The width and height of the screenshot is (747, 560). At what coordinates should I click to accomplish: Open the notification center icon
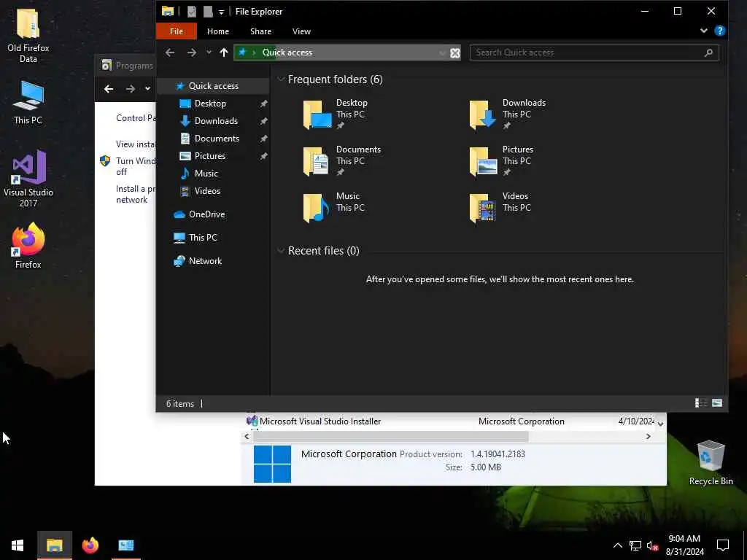click(723, 545)
